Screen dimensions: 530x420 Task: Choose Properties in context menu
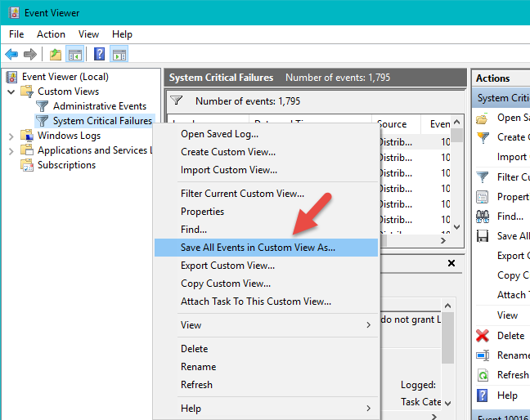[x=267, y=212]
